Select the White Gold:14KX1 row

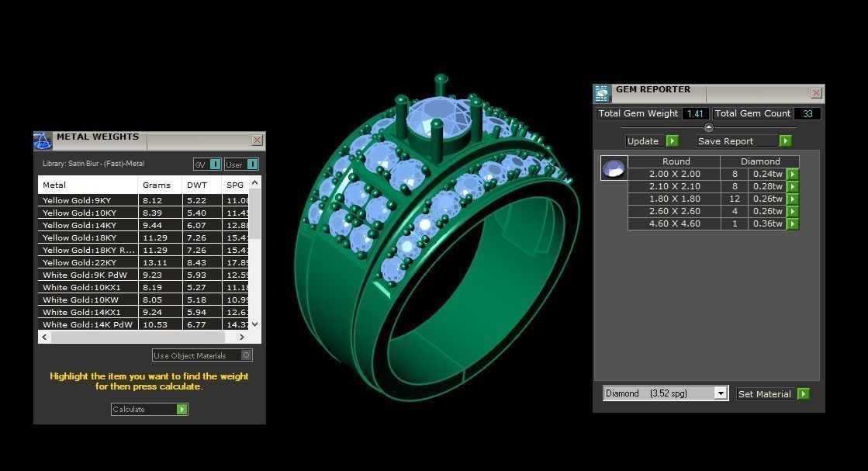(144, 312)
